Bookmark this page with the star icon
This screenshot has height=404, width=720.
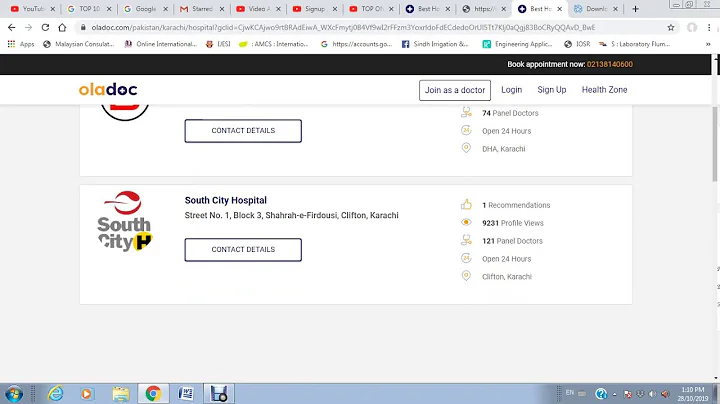[x=671, y=28]
